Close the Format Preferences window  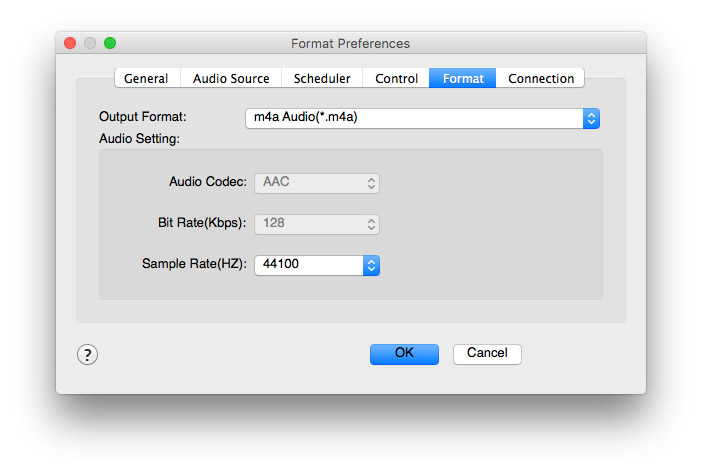click(70, 43)
